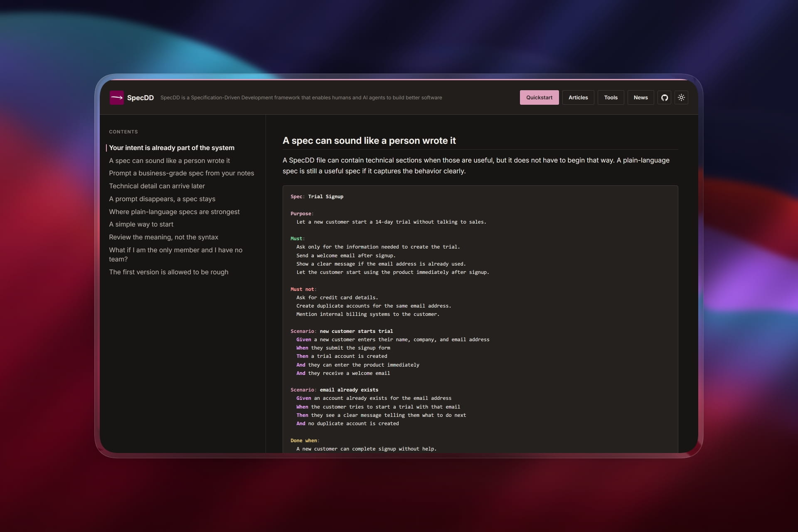Click 'Send a welcome email after signup.' line
The image size is (798, 532).
point(346,256)
